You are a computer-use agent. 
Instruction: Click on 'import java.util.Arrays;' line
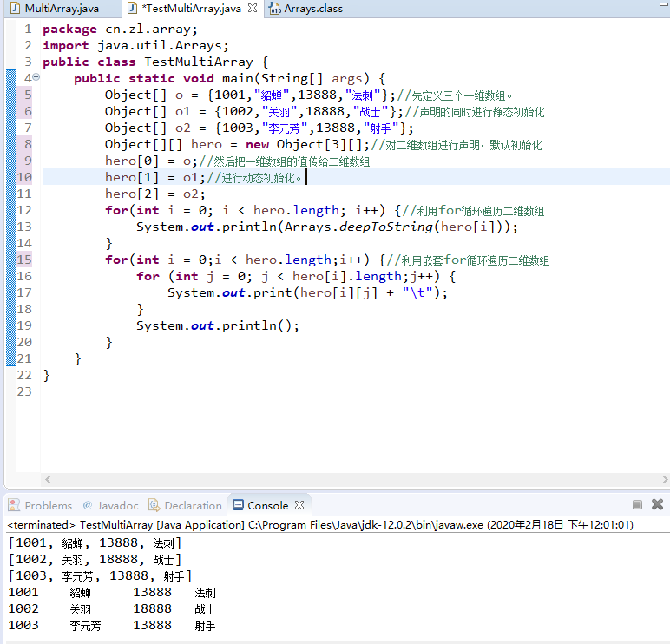click(x=136, y=45)
